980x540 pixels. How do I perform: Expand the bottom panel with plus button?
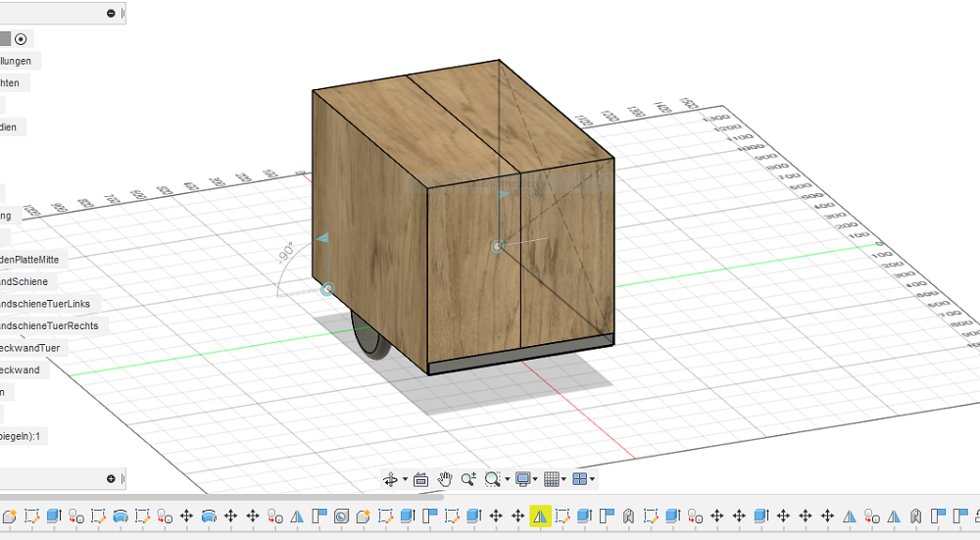click(x=111, y=479)
